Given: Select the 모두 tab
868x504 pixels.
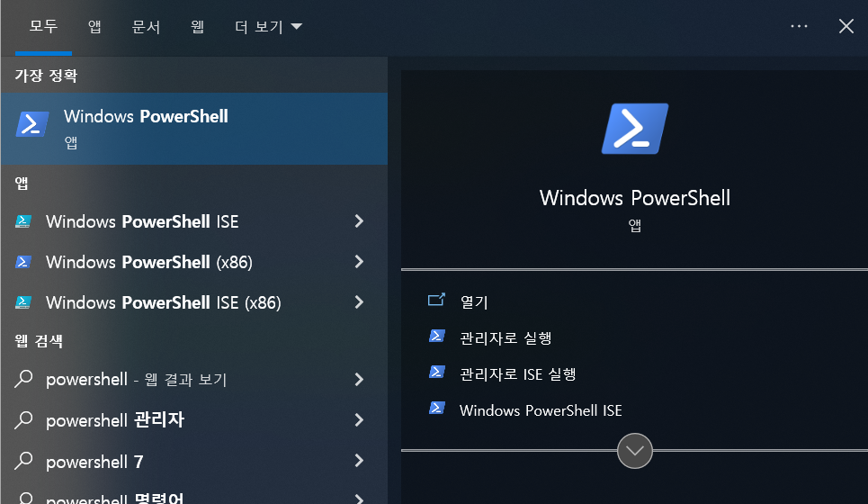Looking at the screenshot, I should coord(44,26).
